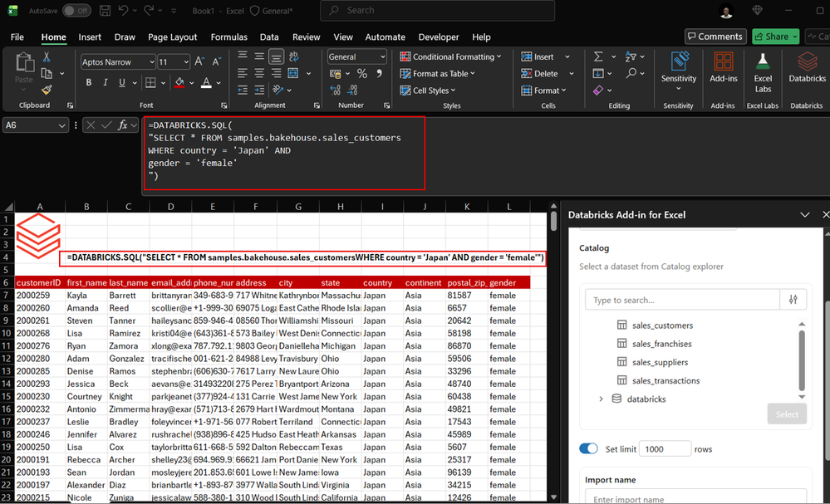Click the green Share button
The height and width of the screenshot is (504, 830).
tap(775, 37)
